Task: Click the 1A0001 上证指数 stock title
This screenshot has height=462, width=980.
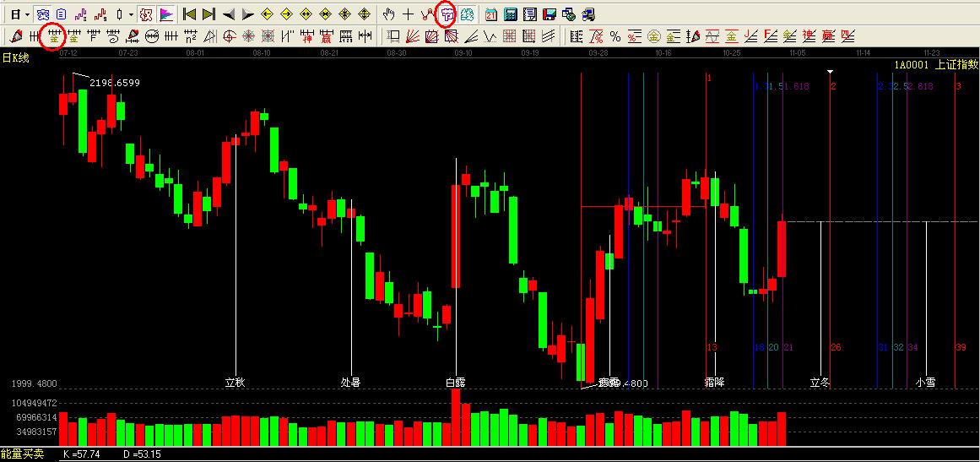Action: click(x=935, y=64)
